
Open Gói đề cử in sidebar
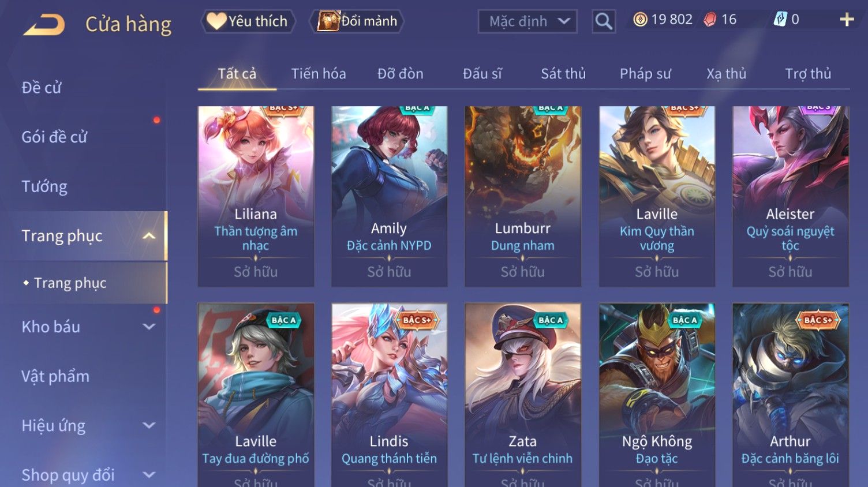(x=54, y=137)
